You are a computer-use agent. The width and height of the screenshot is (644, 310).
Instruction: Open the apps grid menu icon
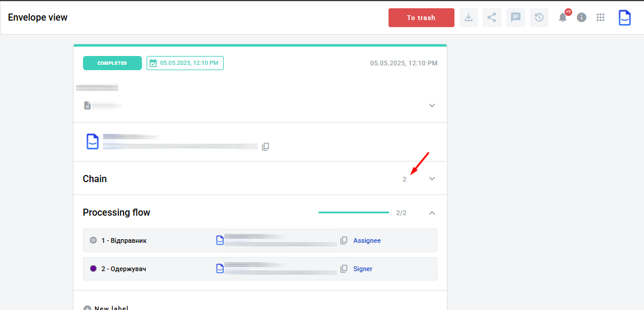point(600,17)
